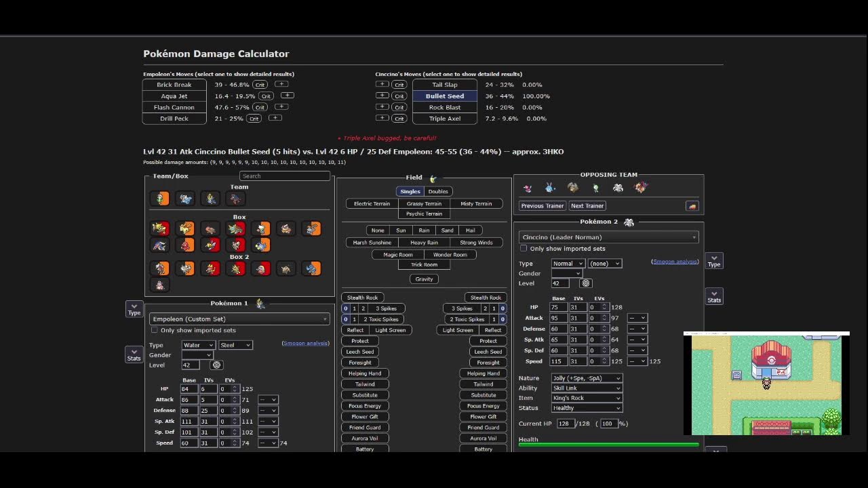Viewport: 868px width, 488px height.
Task: Toggle Crit for Drill Peck
Action: (x=254, y=119)
